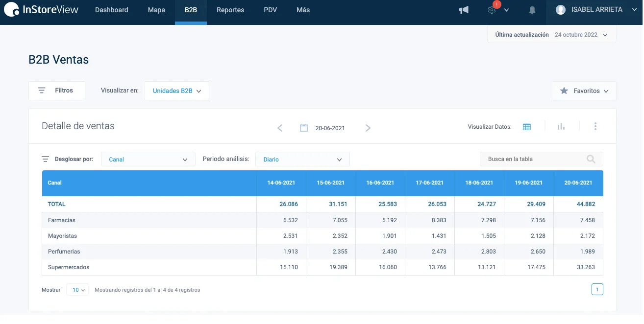
Task: Open the calendar date picker icon
Action: [x=304, y=128]
